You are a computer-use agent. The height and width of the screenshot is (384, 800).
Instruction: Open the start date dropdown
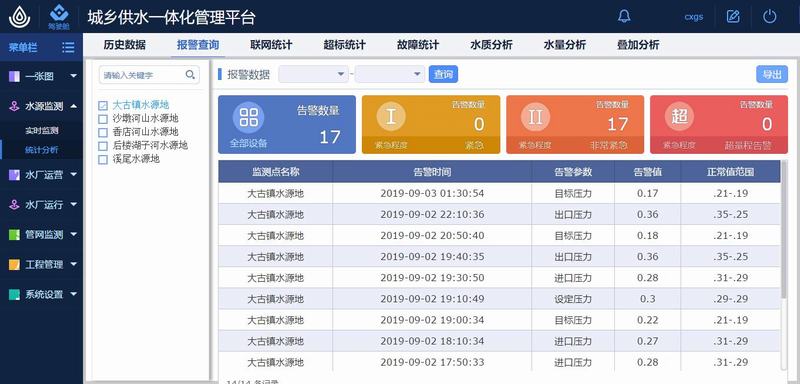point(313,74)
